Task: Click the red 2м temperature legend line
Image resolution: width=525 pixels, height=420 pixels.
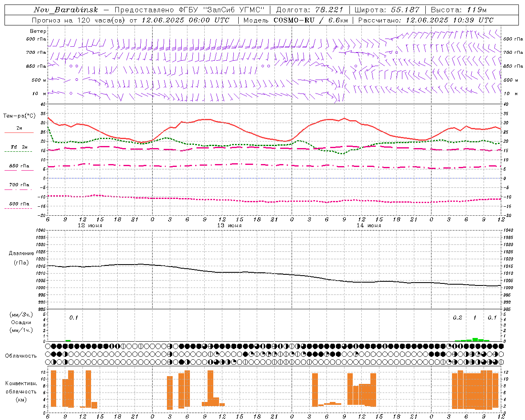Action: (19, 132)
